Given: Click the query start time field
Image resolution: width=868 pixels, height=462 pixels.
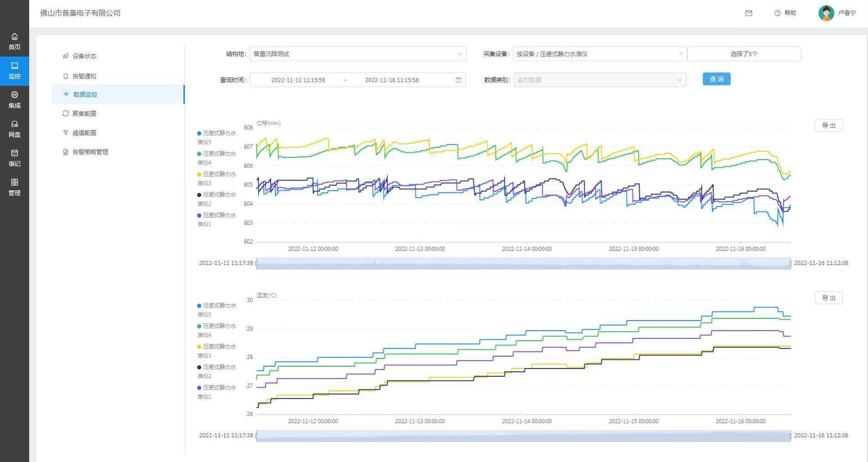Looking at the screenshot, I should click(298, 80).
